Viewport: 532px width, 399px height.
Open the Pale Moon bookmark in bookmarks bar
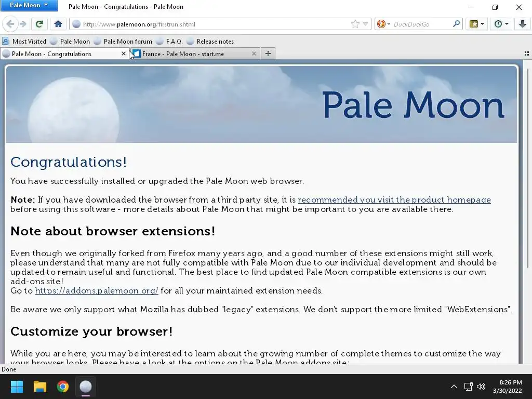point(70,42)
